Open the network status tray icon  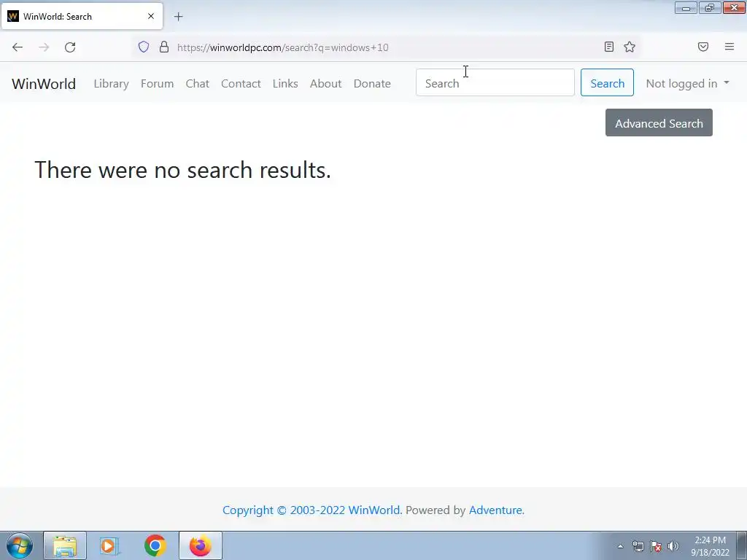coord(638,546)
